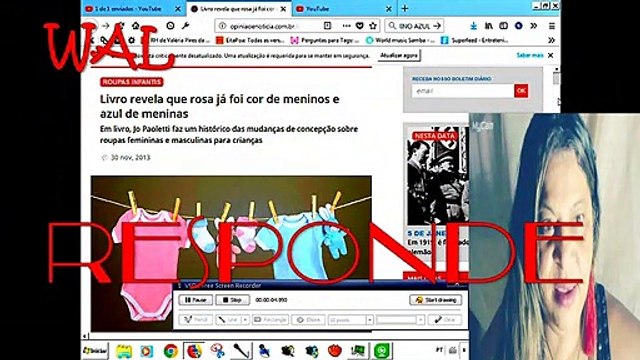The width and height of the screenshot is (640, 360).
Task: Open the Library icon in toolbar
Action: click(489, 26)
